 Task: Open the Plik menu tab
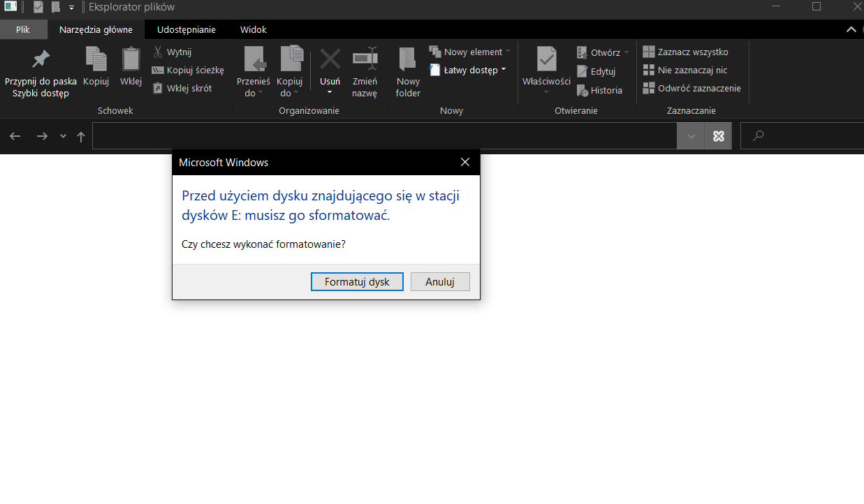23,29
